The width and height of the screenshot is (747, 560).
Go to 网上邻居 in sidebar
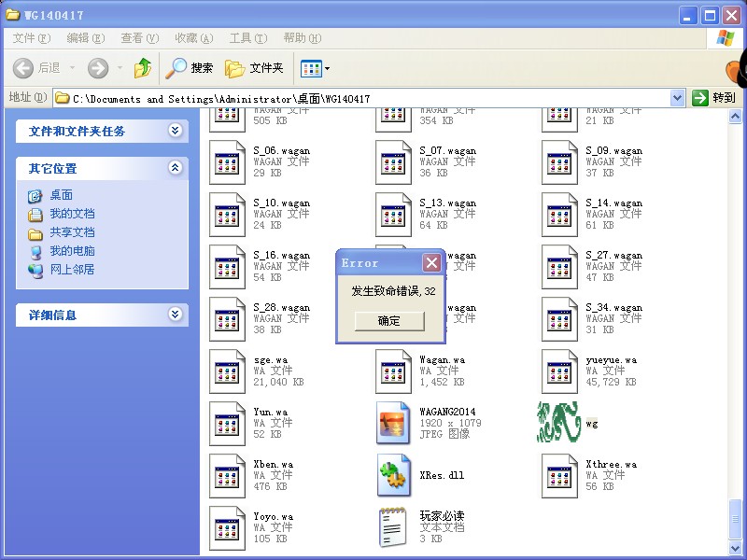click(72, 270)
